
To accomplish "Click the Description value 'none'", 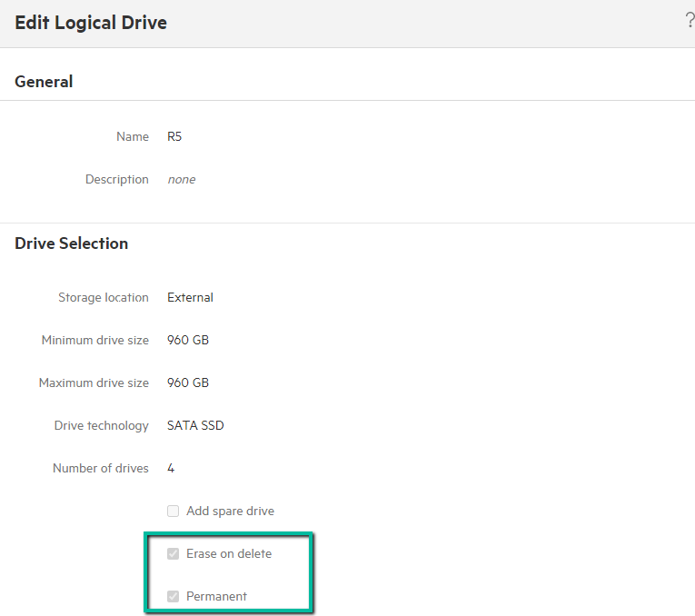I will [x=182, y=180].
